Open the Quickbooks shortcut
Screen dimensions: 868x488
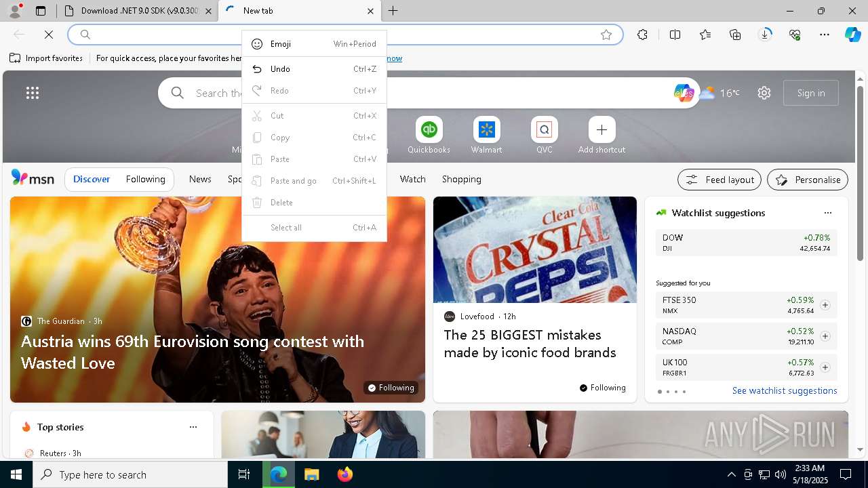[x=429, y=136]
